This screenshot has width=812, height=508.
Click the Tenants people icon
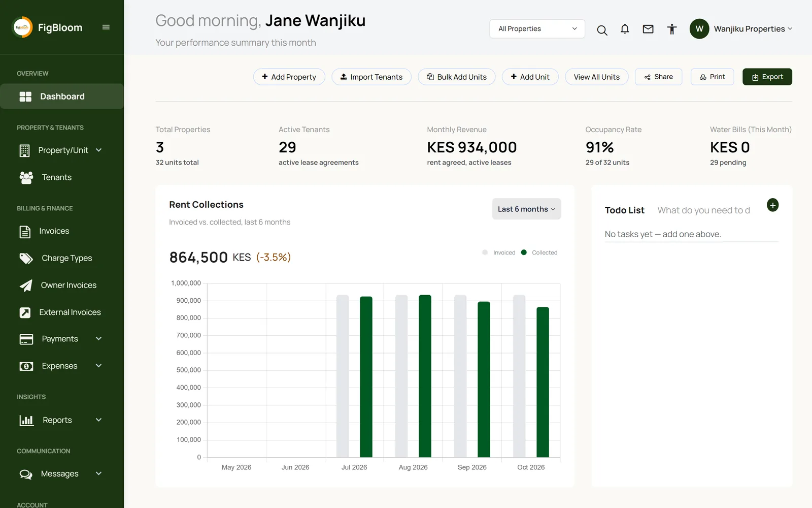(x=26, y=177)
